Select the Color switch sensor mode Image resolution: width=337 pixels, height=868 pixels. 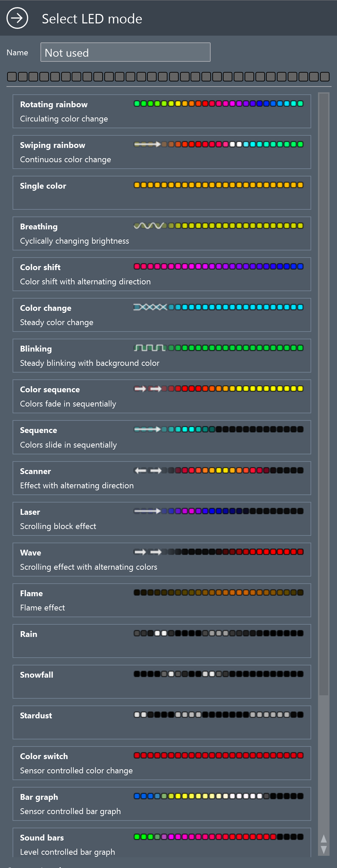point(162,763)
